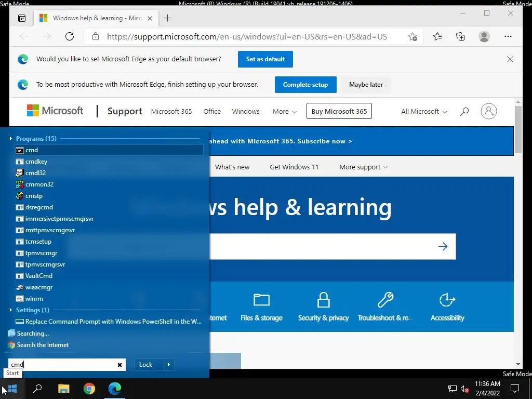Open a new browser tab
Viewport: 532px width, 399px height.
pyautogui.click(x=167, y=18)
